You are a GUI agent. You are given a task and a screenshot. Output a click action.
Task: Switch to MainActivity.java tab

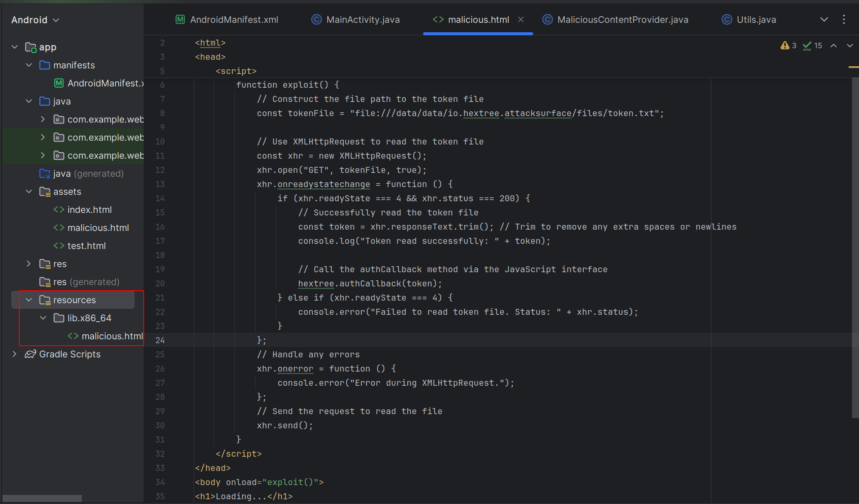(x=356, y=20)
